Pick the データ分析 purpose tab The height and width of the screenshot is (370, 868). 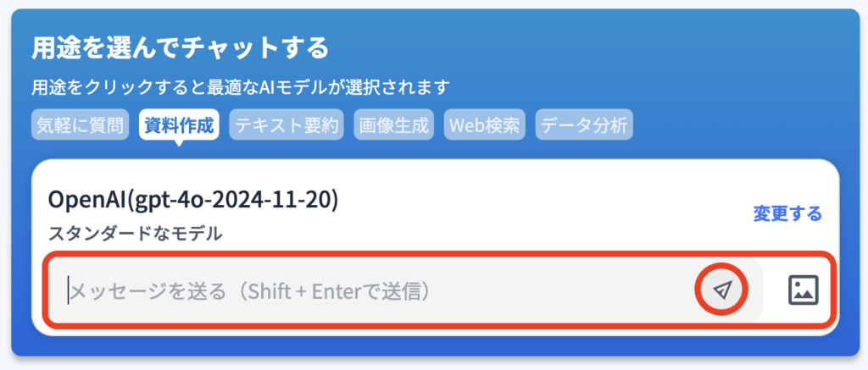click(x=585, y=126)
